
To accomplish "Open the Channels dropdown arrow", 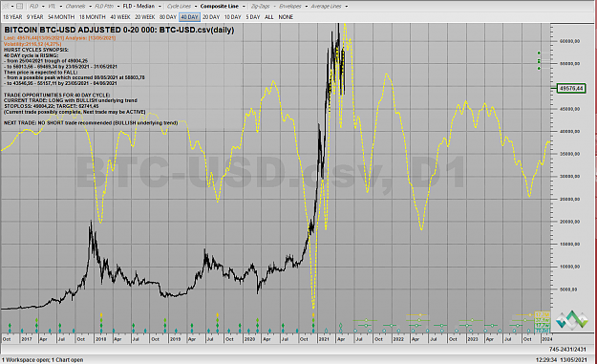I will [x=90, y=6].
